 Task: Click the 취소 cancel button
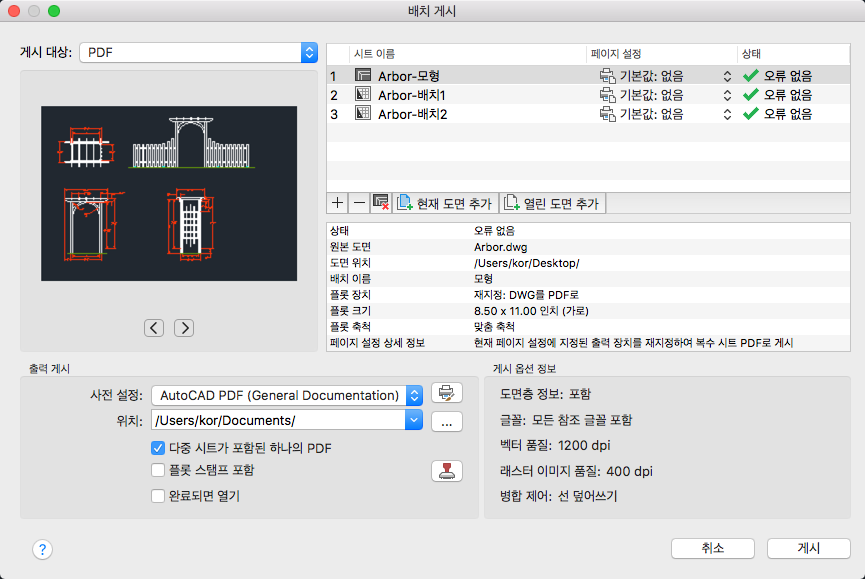(x=713, y=548)
